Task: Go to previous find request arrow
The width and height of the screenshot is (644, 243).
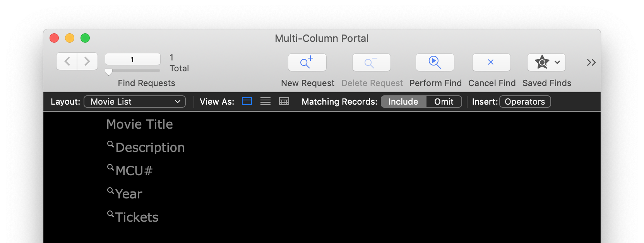Action: pyautogui.click(x=67, y=61)
